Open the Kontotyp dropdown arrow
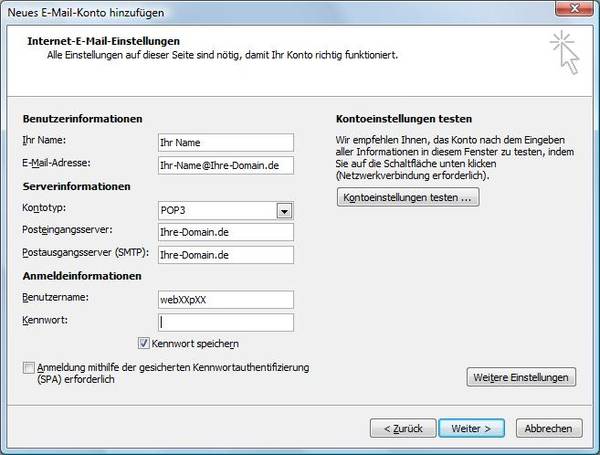 click(284, 211)
